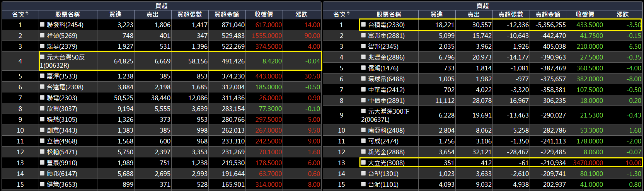Check the 元大台灣50反1(00632R) box
The width and height of the screenshot is (644, 191).
(x=42, y=57)
